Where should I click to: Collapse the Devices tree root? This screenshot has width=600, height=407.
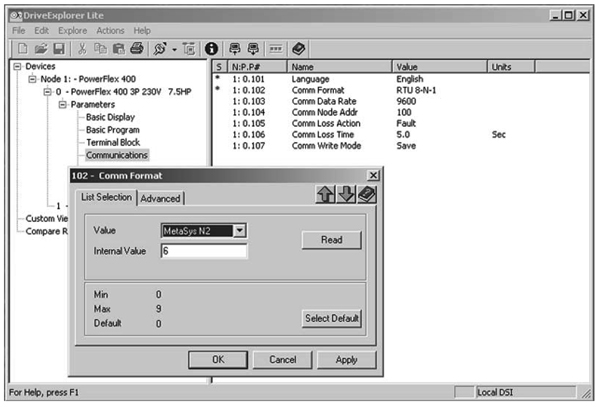point(13,67)
